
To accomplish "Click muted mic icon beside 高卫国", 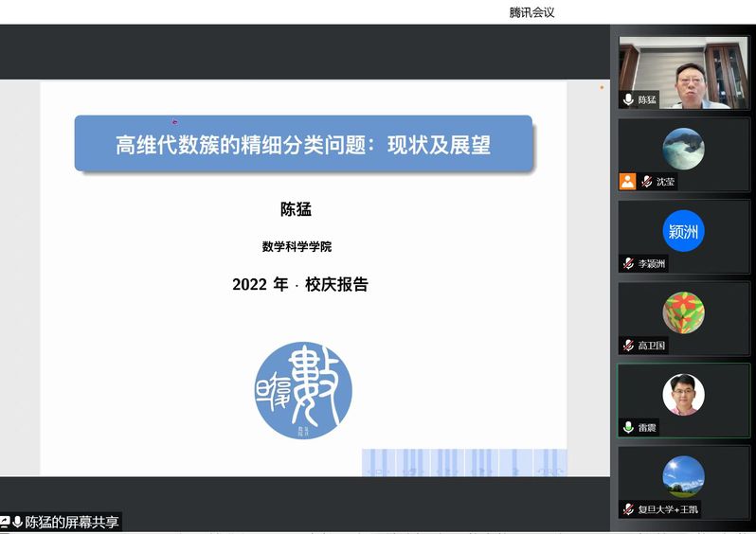I will click(628, 346).
